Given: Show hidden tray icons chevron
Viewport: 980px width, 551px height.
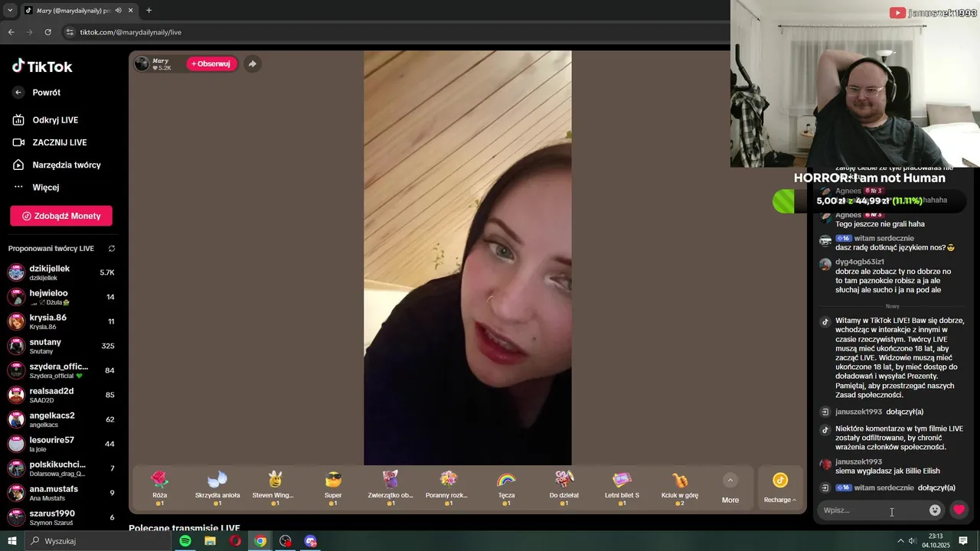Looking at the screenshot, I should (900, 541).
